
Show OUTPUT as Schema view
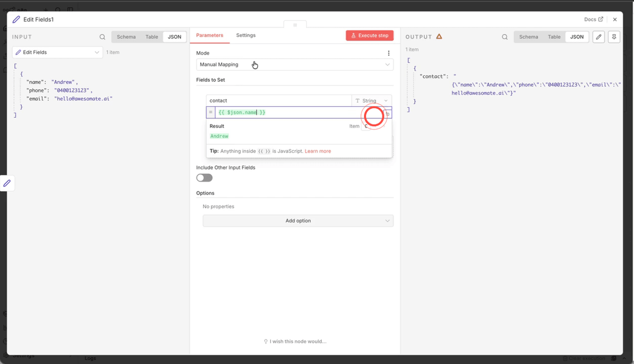point(528,37)
